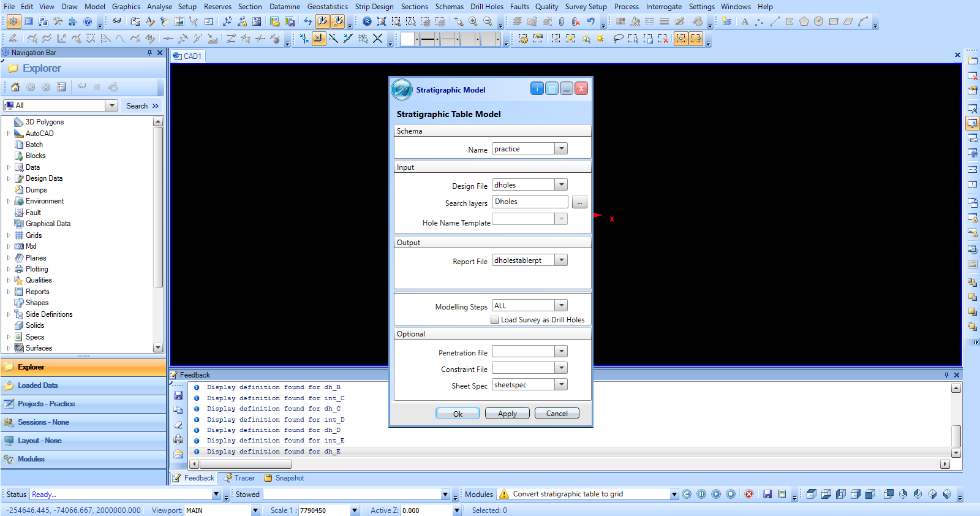The width and height of the screenshot is (980, 516).
Task: Click the Apply button
Action: 507,414
